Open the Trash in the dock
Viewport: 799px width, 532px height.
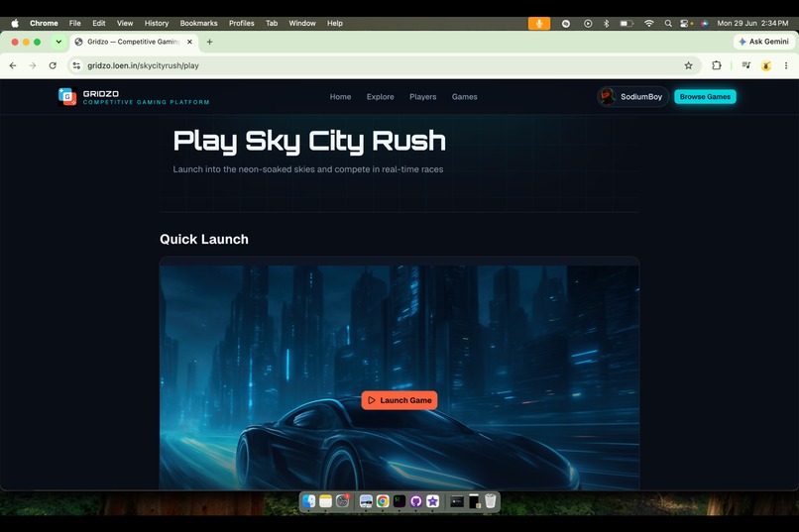[x=490, y=501]
